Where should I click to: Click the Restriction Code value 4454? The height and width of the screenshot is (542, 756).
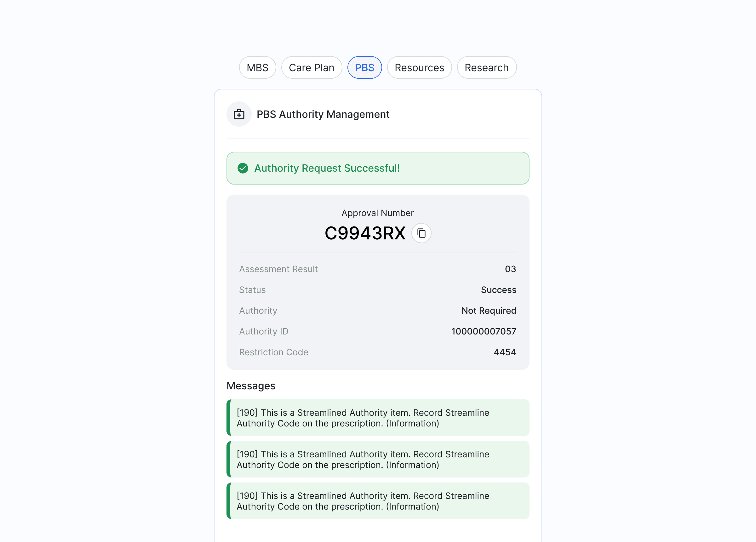click(x=504, y=352)
